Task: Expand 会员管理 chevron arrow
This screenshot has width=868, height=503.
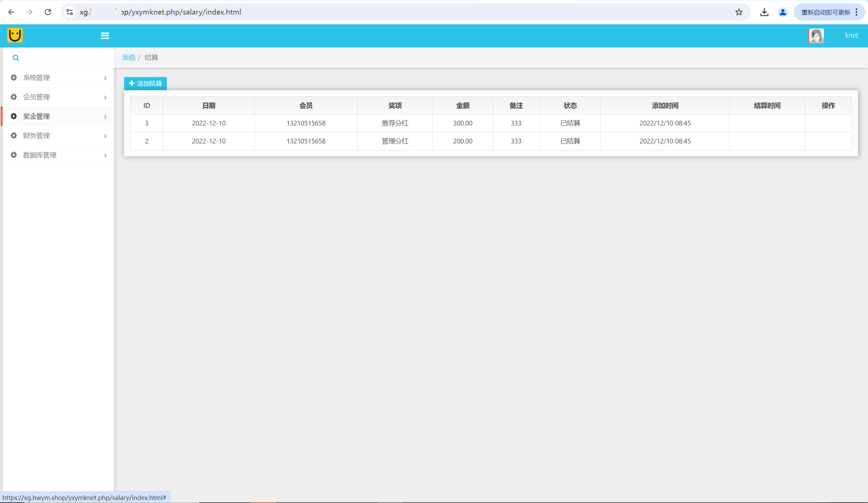Action: [105, 97]
